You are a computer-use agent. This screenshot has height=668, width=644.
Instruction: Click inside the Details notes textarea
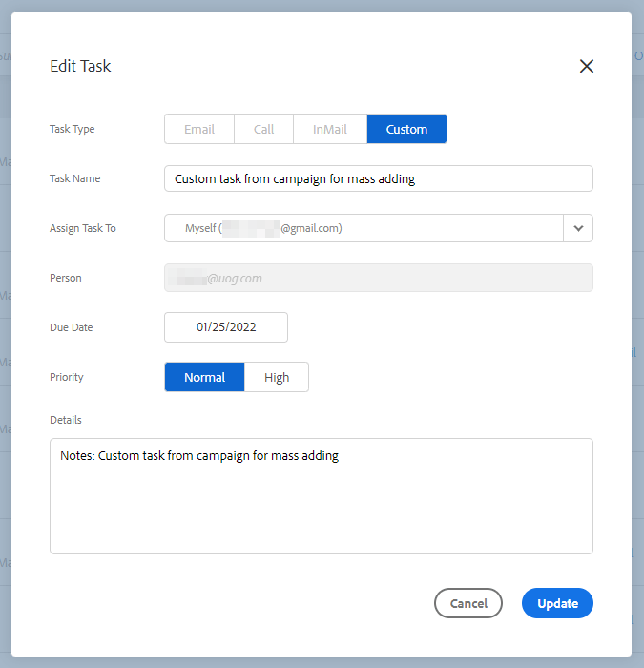coord(322,496)
